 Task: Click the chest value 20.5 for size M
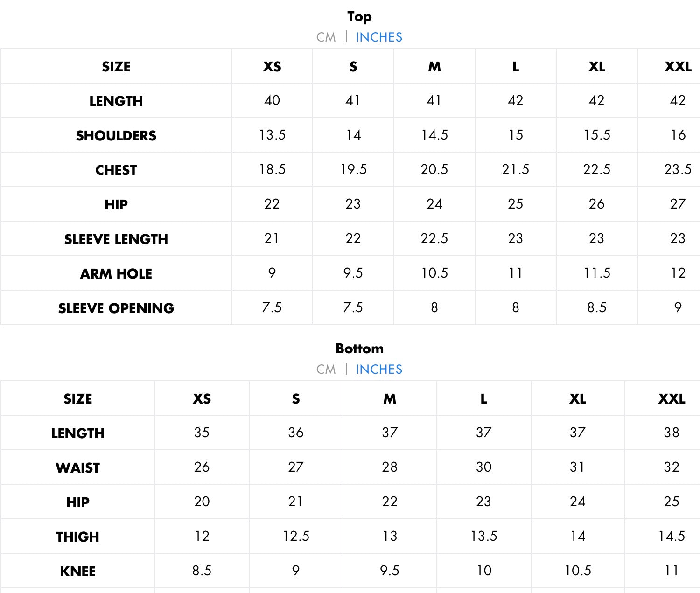[x=434, y=169]
